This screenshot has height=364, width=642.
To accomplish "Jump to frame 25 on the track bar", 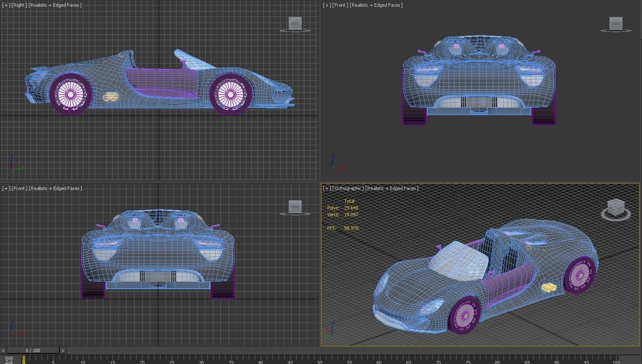I will tap(171, 362).
